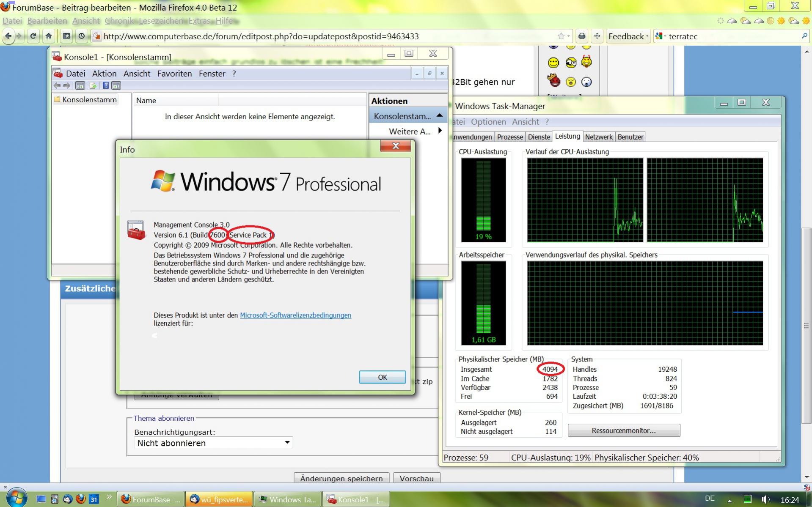Screen dimensions: 812x507
Task: Open Favoriten menu in Konsole1
Action: 174,74
